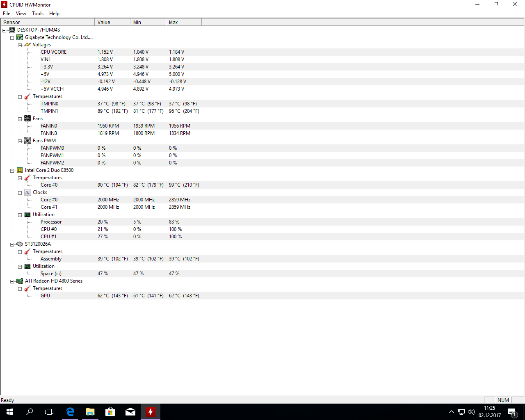
Task: Click the CPU chip icon beside Intel Core 2 Duo
Action: pyautogui.click(x=20, y=170)
